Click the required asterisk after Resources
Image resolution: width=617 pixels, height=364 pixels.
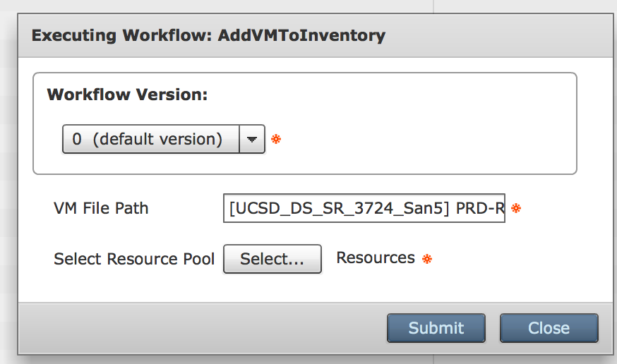427,259
